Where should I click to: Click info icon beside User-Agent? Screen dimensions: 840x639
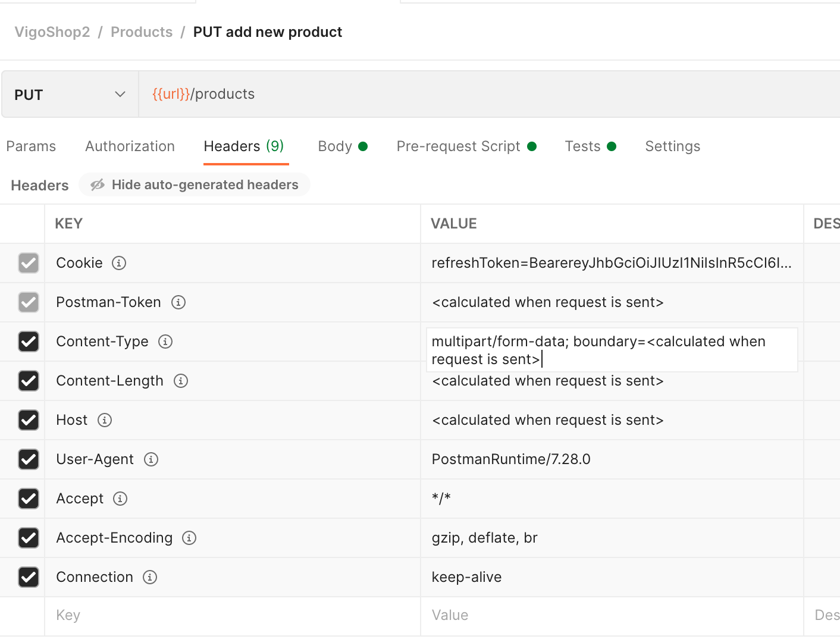[151, 459]
